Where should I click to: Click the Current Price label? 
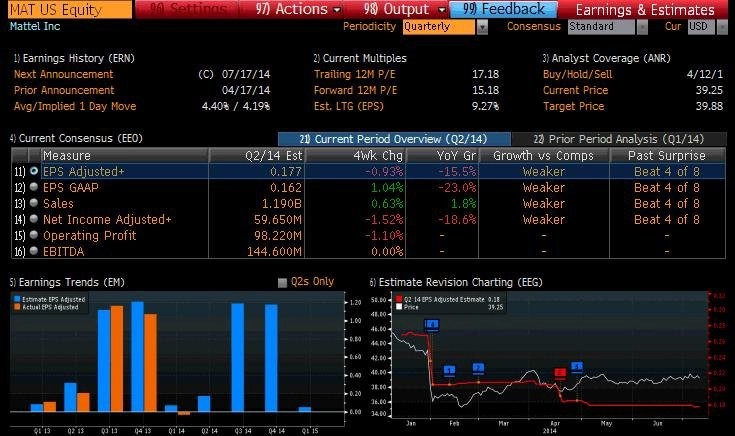(x=575, y=90)
